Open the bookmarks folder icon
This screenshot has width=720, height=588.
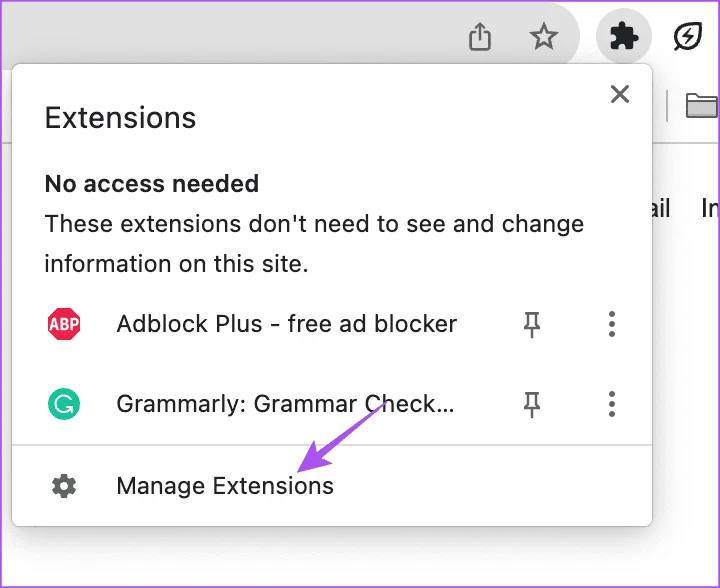(702, 105)
